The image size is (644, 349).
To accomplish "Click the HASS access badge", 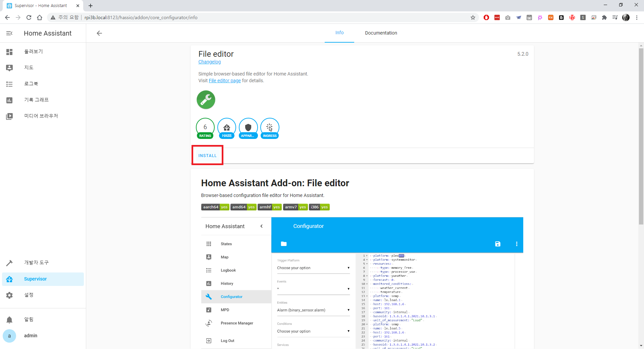I will pyautogui.click(x=227, y=128).
